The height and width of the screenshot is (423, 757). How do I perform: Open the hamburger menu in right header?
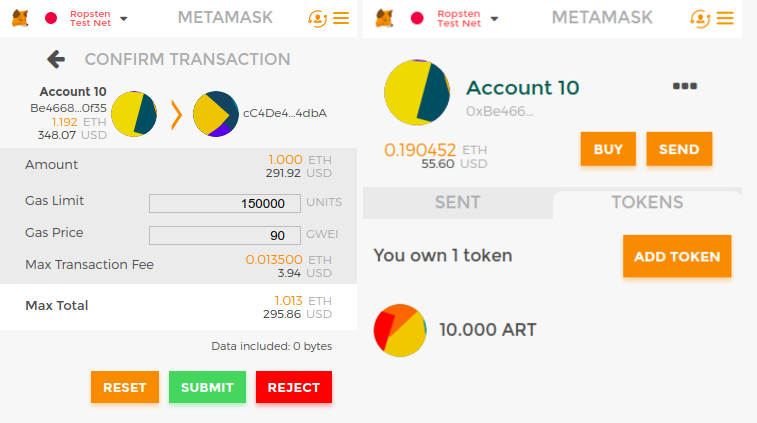pos(727,18)
